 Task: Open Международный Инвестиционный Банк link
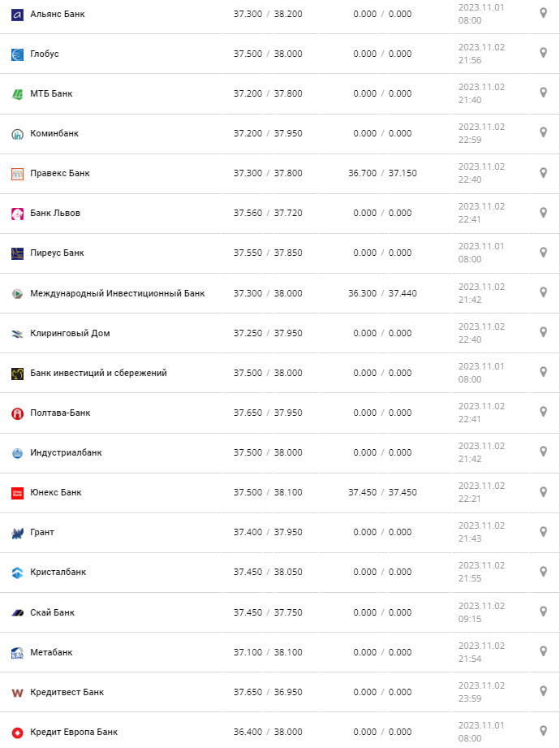pos(117,293)
